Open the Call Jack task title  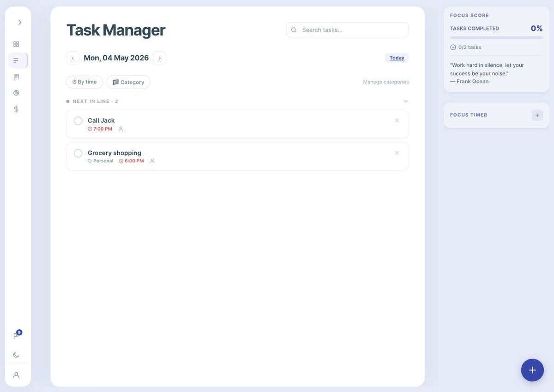click(101, 120)
